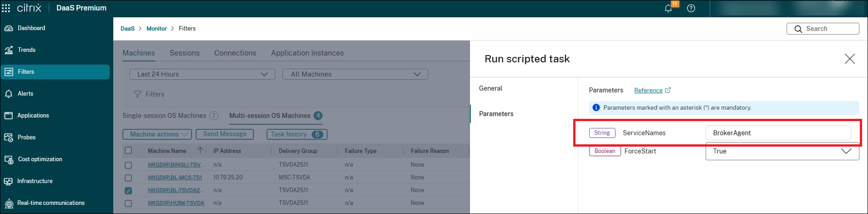
Task: Open the Citrix app grid menu icon
Action: [6, 8]
